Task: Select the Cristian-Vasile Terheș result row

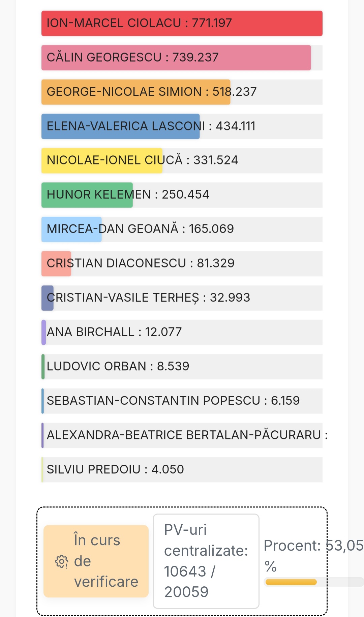Action: 182,298
